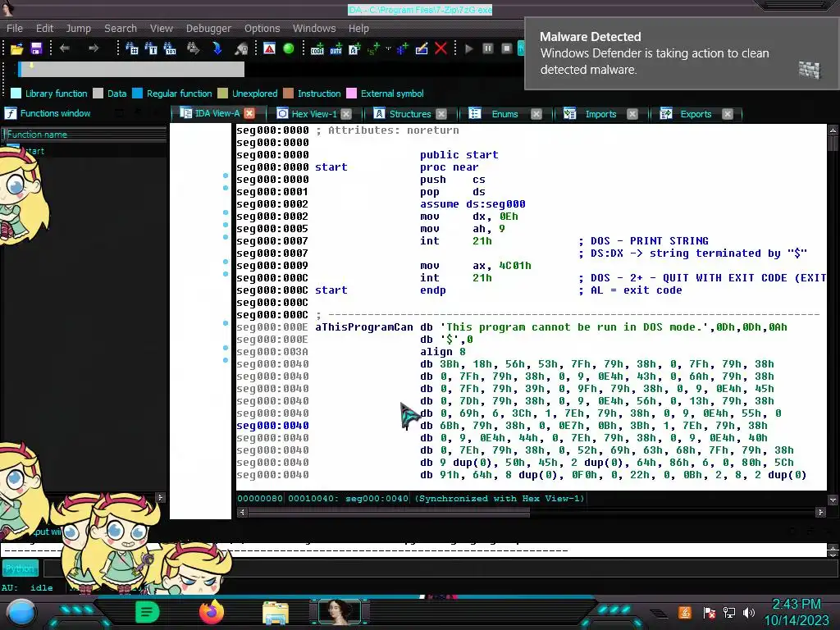The height and width of the screenshot is (630, 840).
Task: Click the Python console language button
Action: coord(20,568)
